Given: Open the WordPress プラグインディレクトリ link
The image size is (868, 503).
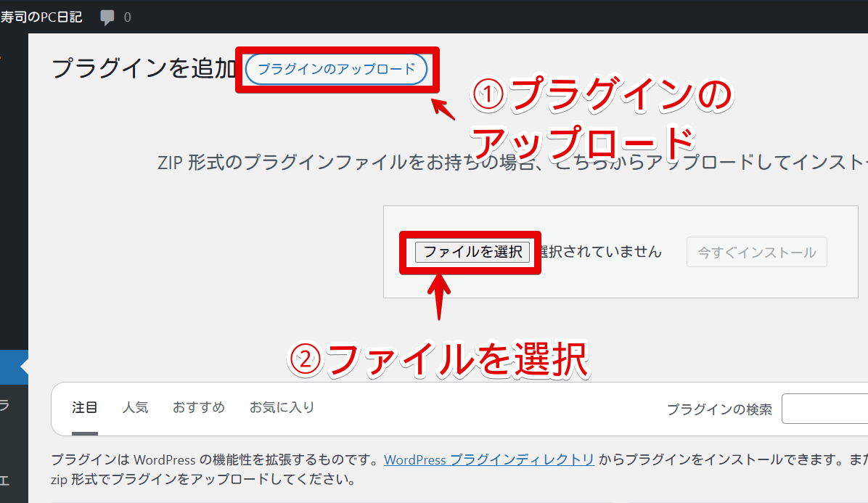Looking at the screenshot, I should coord(489,460).
